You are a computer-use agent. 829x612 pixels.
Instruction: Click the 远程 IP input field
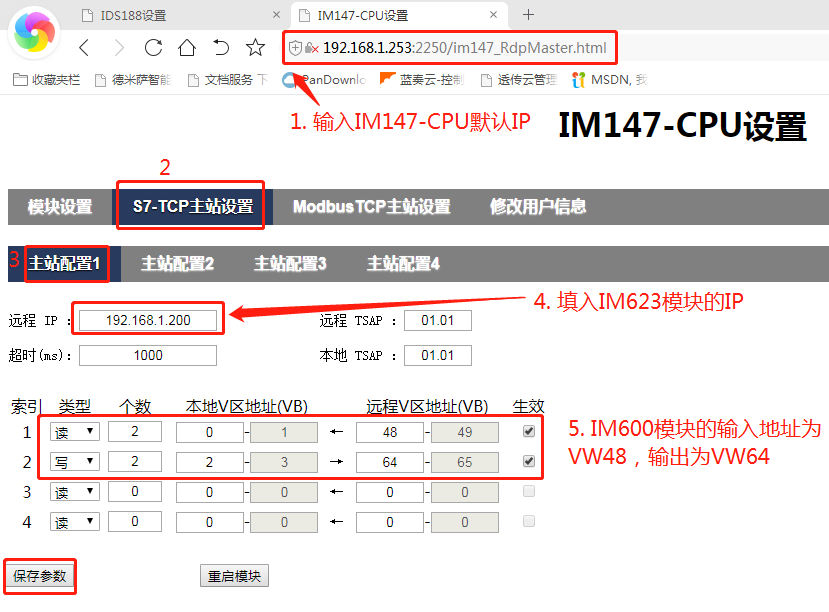(148, 320)
